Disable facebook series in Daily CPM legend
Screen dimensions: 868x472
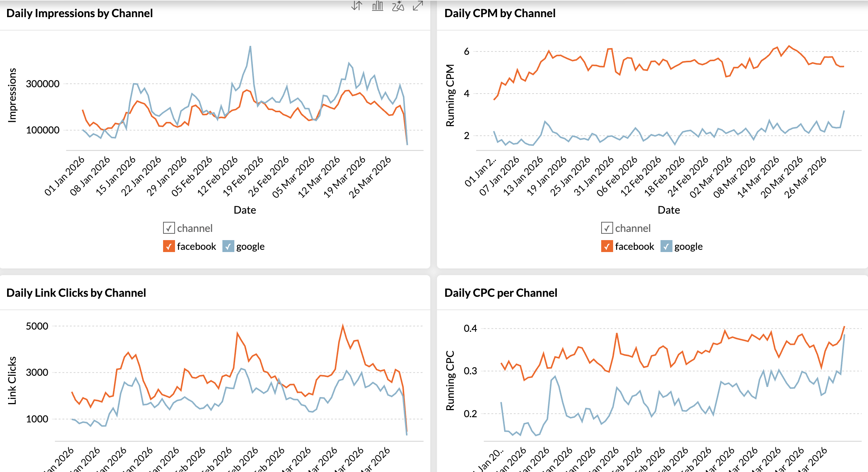(x=607, y=246)
